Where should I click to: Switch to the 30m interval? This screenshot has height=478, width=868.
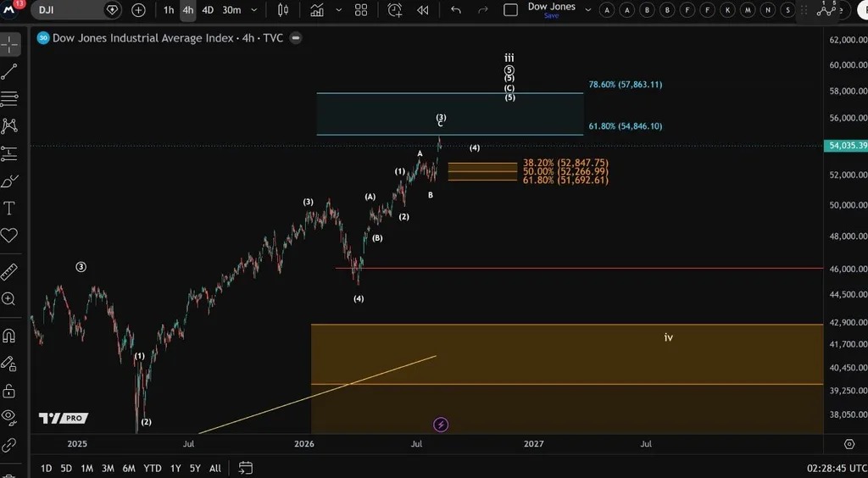click(x=231, y=10)
